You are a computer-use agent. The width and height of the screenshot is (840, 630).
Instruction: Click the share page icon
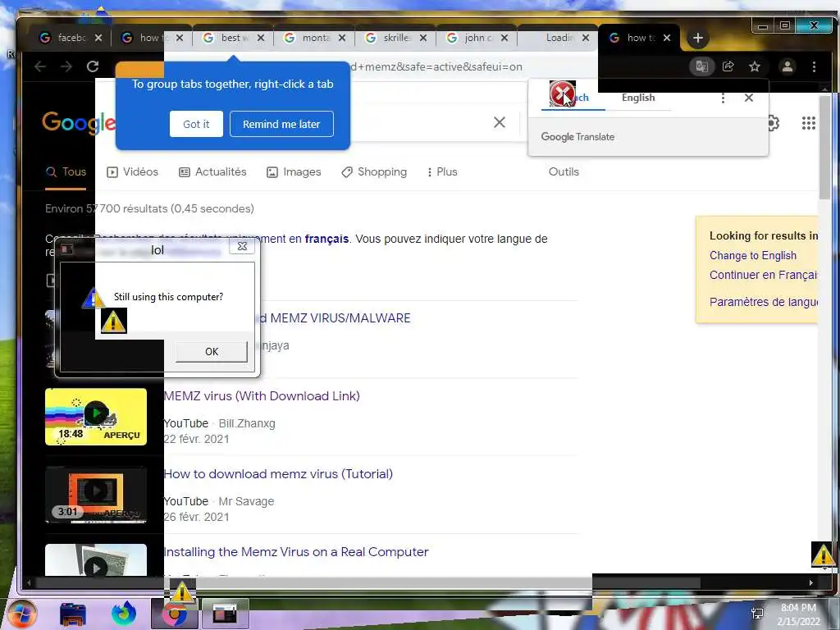point(728,66)
